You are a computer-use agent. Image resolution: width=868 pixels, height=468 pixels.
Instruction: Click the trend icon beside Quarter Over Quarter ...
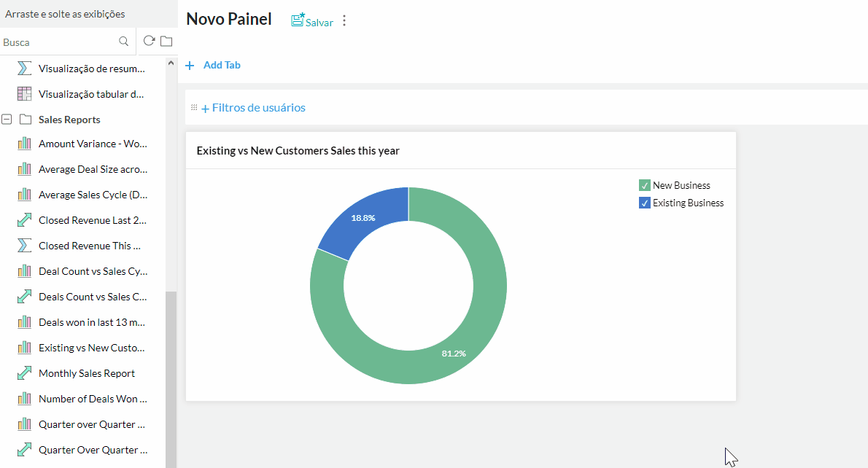click(x=24, y=450)
